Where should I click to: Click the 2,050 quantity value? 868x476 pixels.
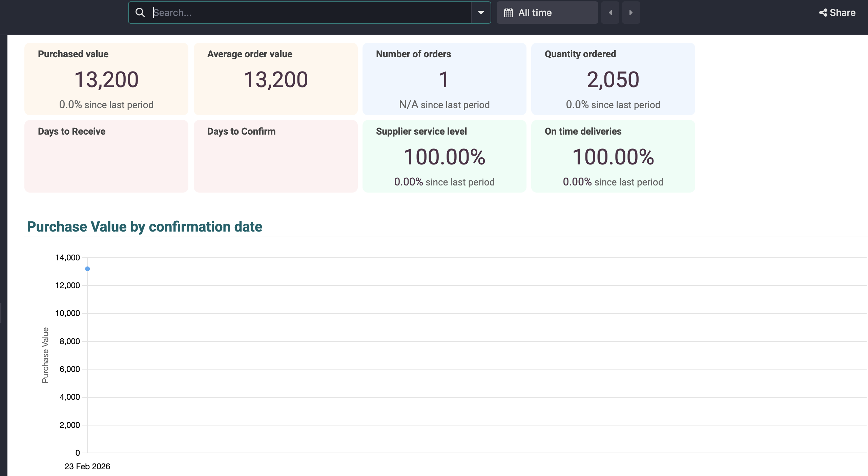click(x=613, y=80)
